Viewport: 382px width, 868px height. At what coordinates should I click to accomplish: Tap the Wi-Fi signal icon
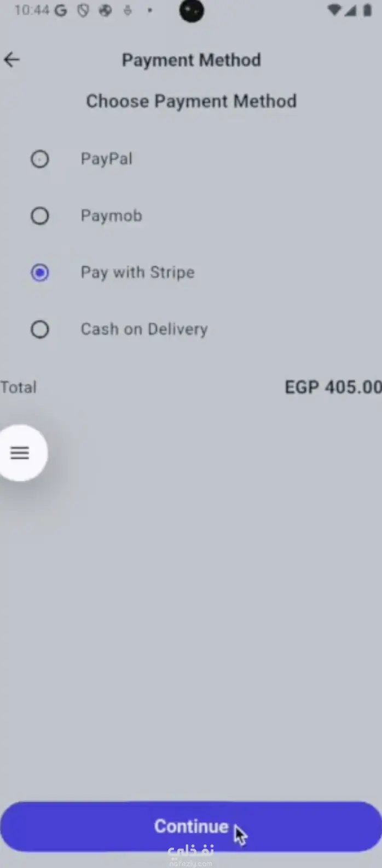[334, 10]
